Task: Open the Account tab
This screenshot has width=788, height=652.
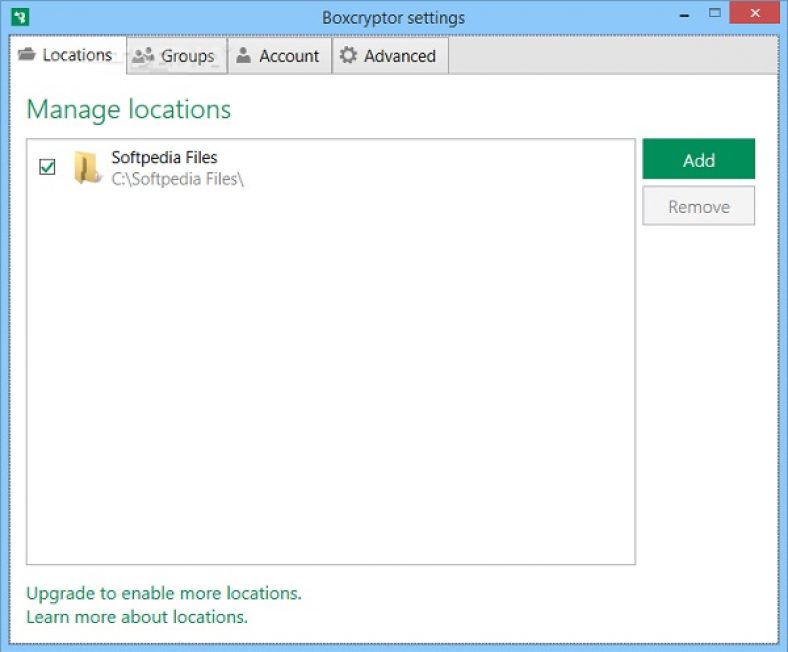Action: [x=279, y=56]
